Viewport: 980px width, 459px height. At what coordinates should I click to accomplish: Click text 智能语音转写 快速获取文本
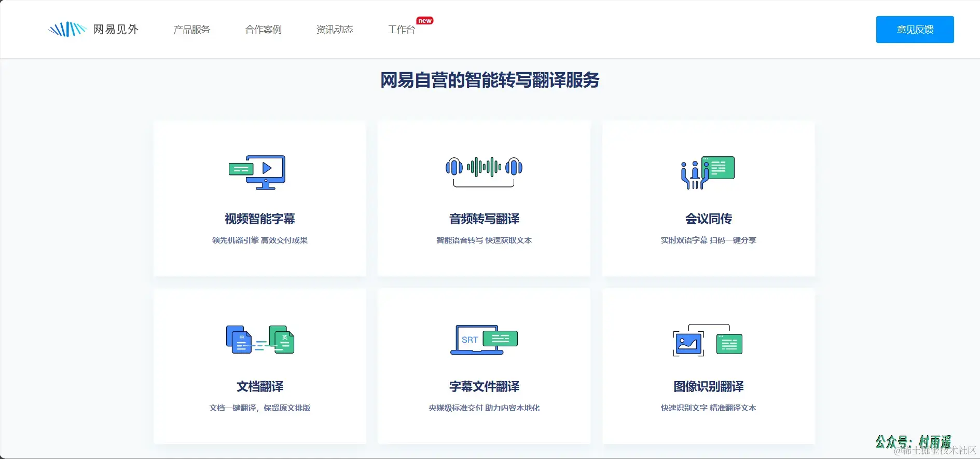484,240
